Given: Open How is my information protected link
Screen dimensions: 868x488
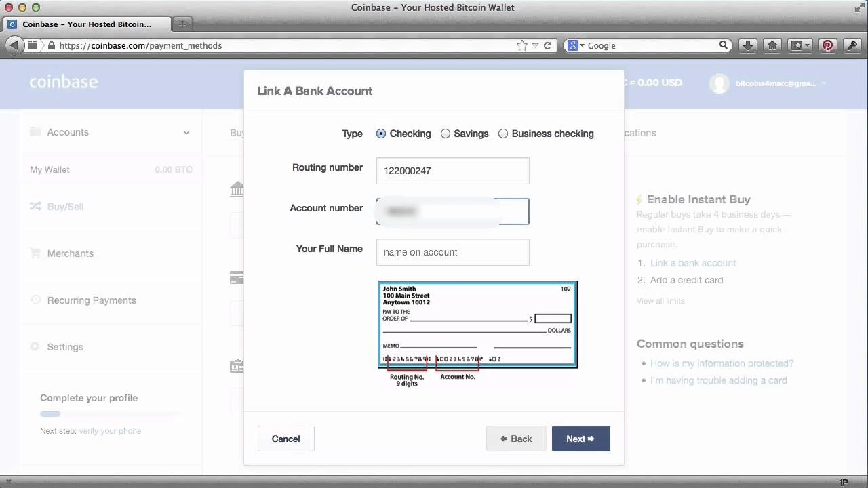Looking at the screenshot, I should 722,363.
